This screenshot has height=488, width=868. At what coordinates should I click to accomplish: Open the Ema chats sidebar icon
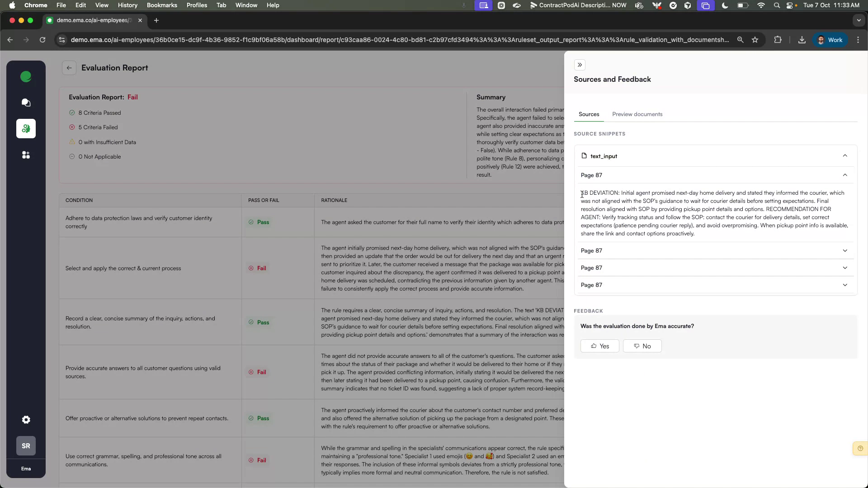point(26,103)
